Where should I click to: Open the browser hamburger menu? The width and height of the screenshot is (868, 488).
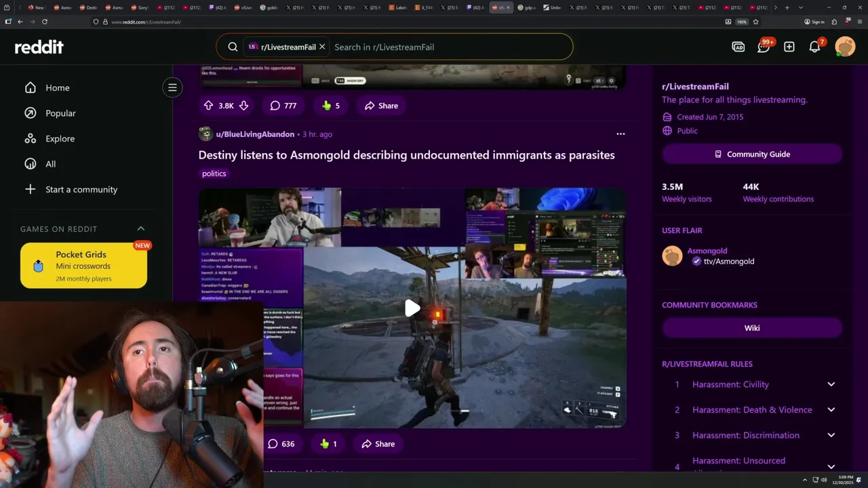coord(859,22)
